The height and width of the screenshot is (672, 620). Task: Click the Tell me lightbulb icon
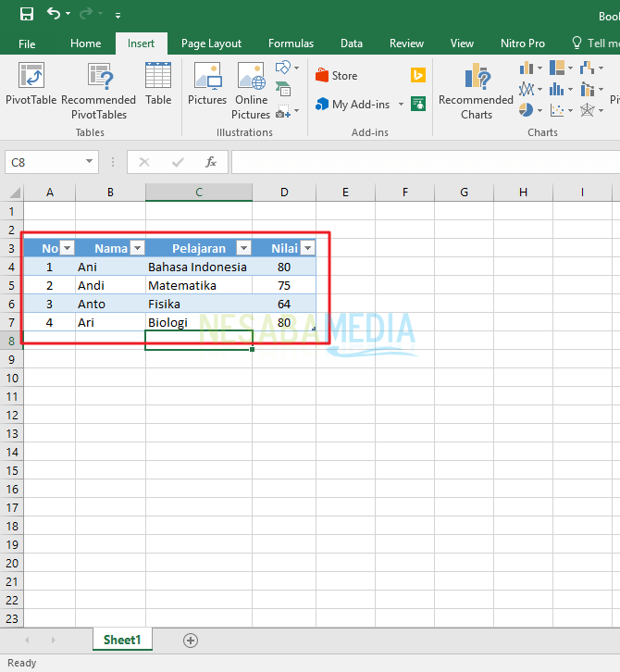(577, 43)
